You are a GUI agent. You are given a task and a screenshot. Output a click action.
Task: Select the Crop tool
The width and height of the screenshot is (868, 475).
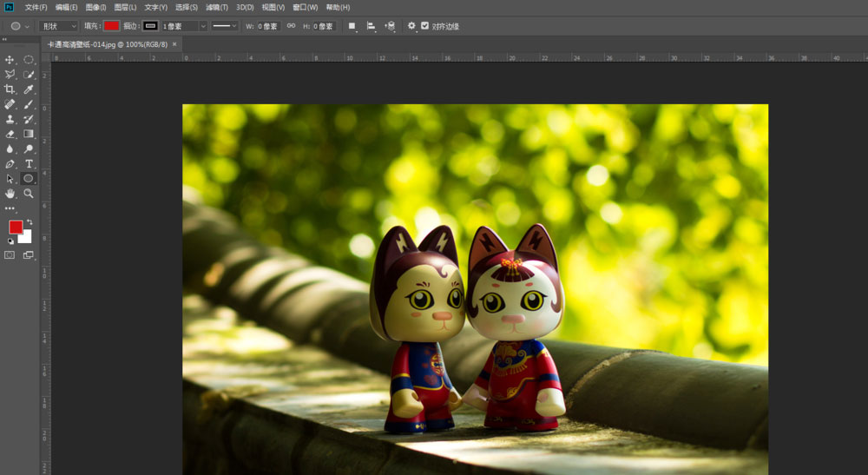[10, 89]
